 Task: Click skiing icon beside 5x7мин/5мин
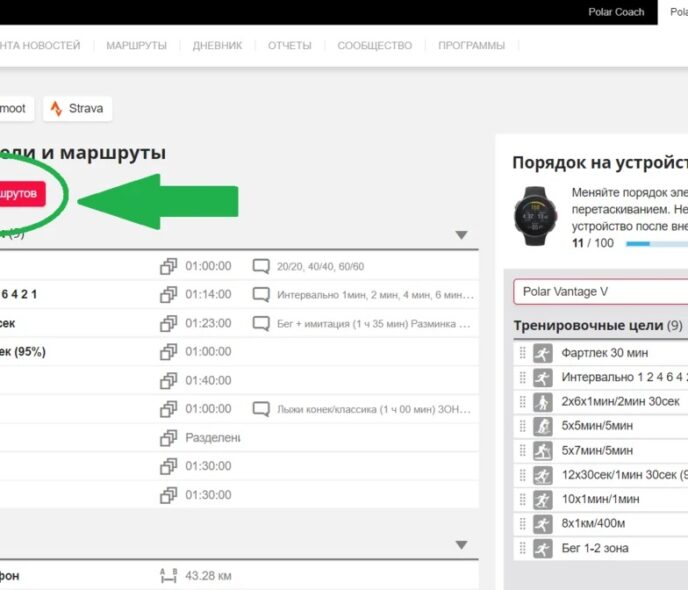(543, 451)
